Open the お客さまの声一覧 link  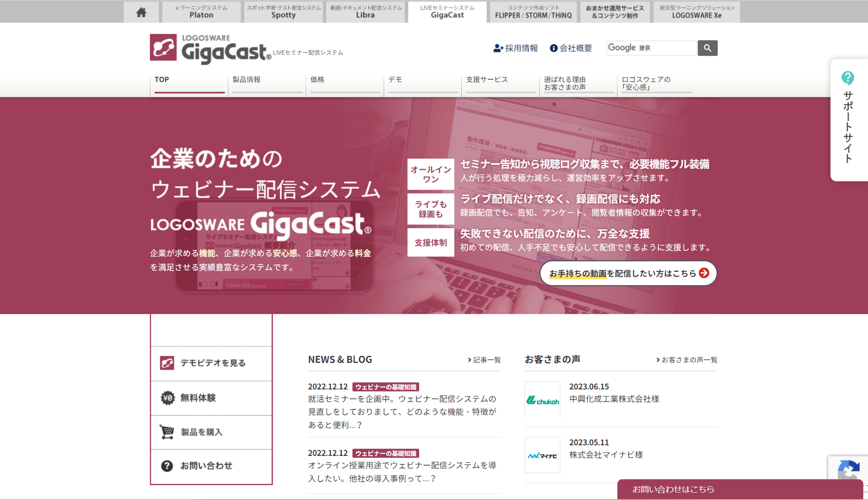click(x=687, y=360)
